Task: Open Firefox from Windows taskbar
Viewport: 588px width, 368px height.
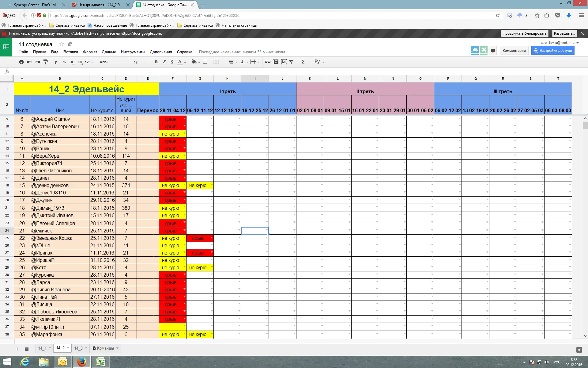Action: (x=81, y=362)
